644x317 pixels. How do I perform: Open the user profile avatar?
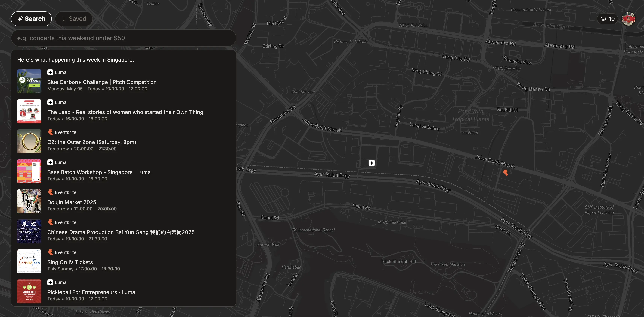[x=628, y=19]
